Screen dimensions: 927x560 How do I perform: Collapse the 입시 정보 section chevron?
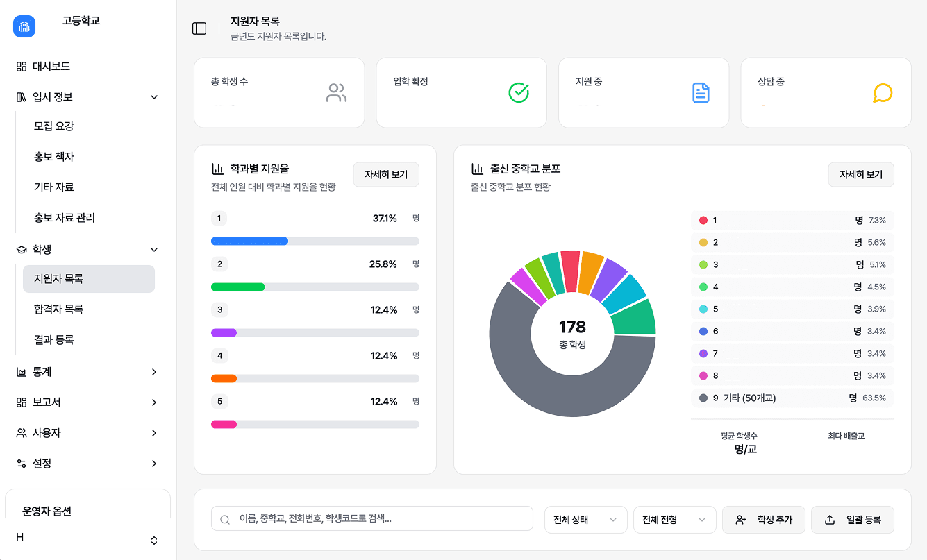(x=154, y=97)
